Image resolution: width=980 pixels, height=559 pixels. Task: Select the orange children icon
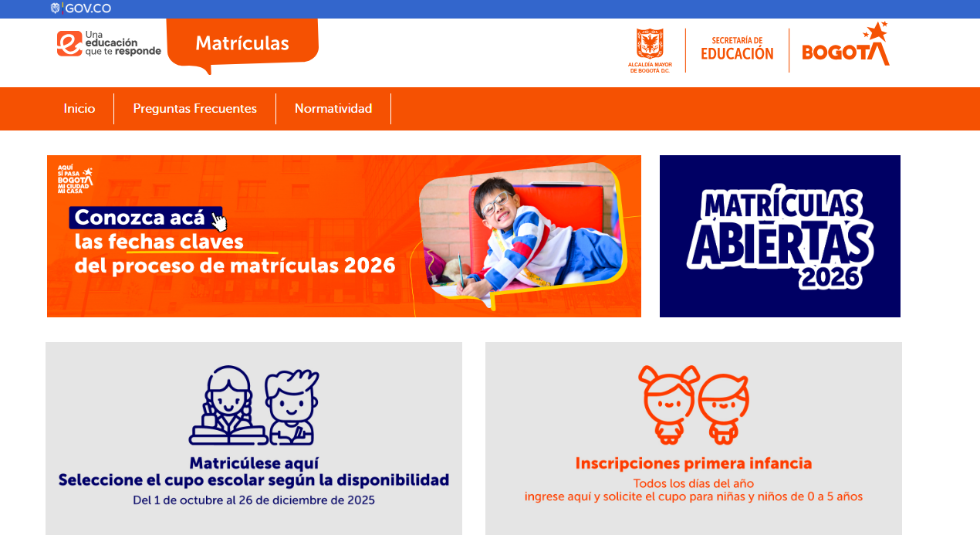pos(694,405)
